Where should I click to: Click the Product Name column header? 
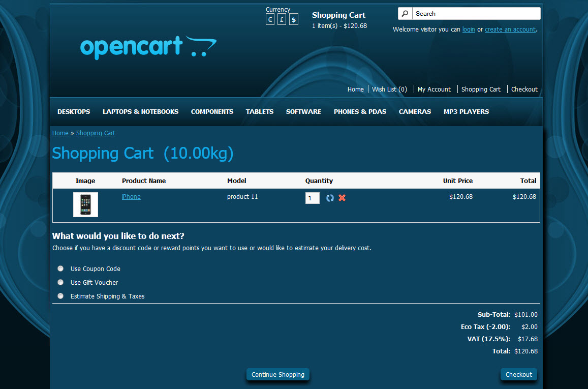(144, 181)
